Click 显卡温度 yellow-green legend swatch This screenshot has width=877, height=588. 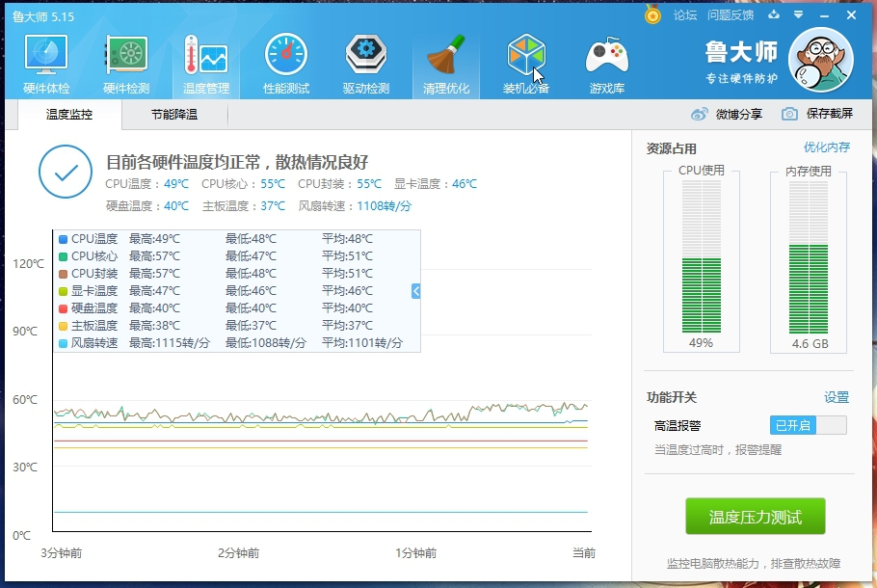click(x=64, y=291)
